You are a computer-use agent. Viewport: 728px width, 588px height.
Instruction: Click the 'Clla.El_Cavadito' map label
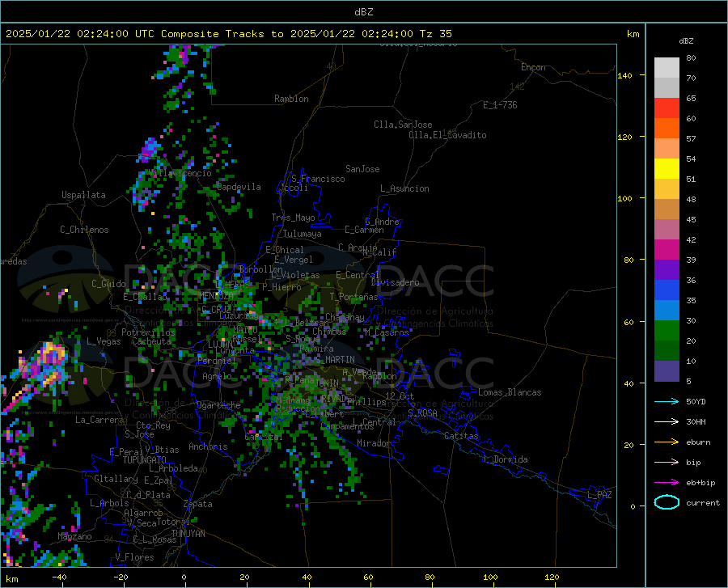click(x=447, y=135)
